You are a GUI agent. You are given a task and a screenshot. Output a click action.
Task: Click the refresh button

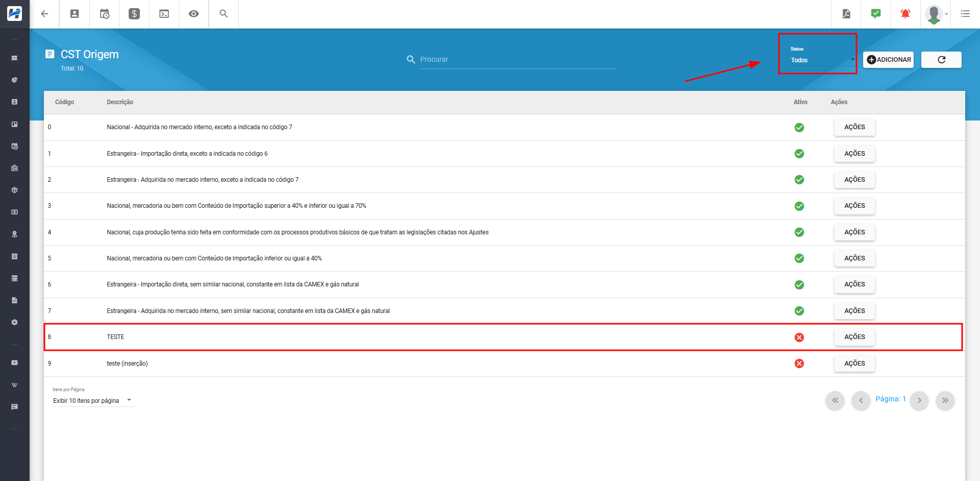941,60
